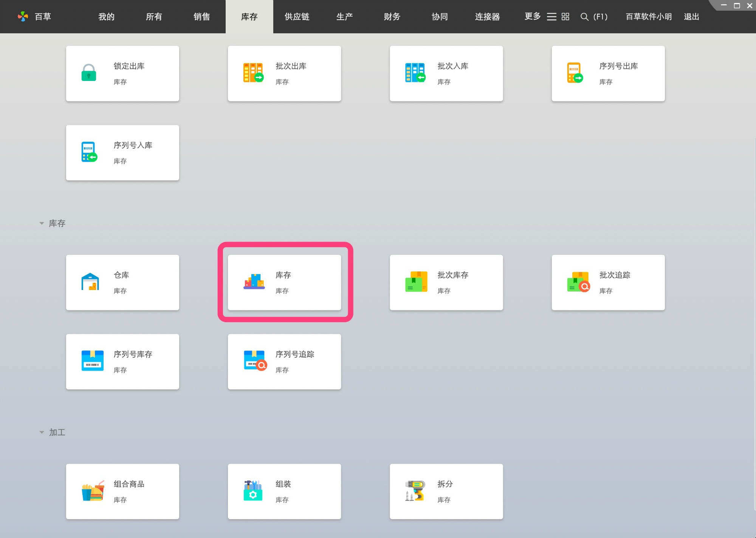Screen dimensions: 756x538
Task: Open the 批次库存 card title
Action: click(x=453, y=275)
